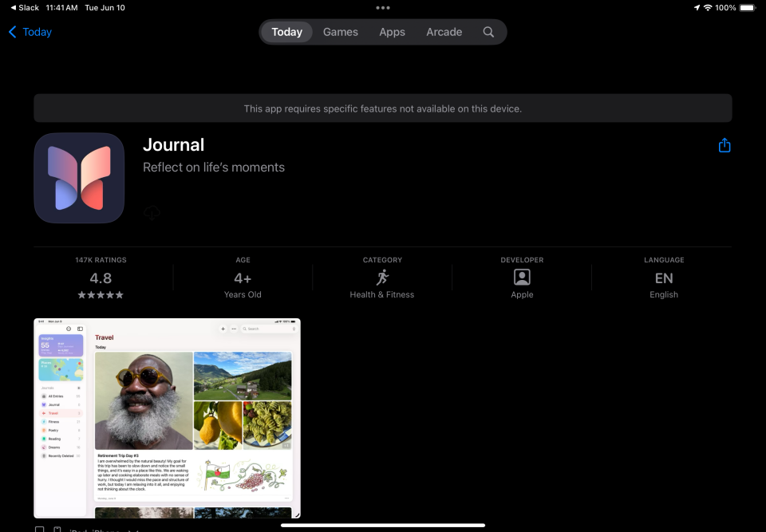Screen dimensions: 766x532
Task: Open the Arcade tab
Action: [444, 32]
